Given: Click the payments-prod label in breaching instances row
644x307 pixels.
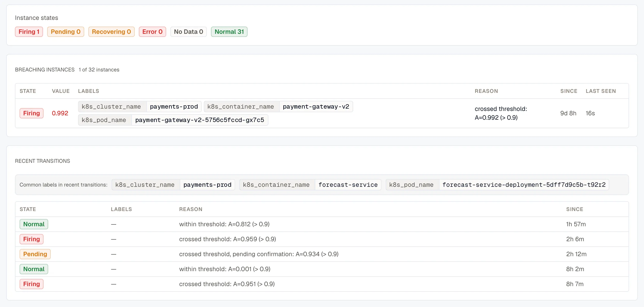Looking at the screenshot, I should pos(174,107).
